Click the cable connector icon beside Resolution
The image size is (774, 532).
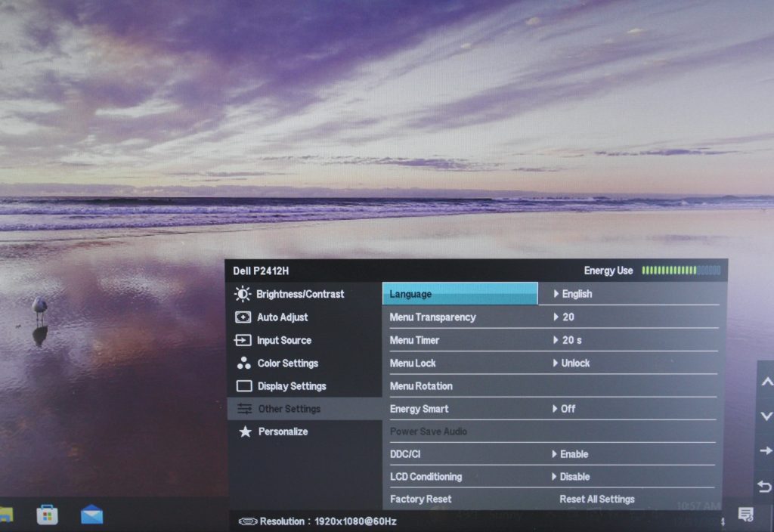pos(248,521)
